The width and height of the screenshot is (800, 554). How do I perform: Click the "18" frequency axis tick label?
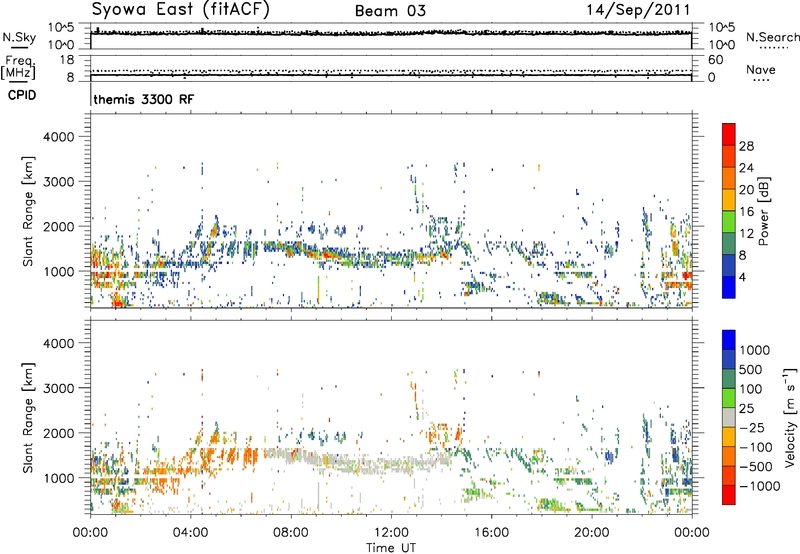(67, 60)
